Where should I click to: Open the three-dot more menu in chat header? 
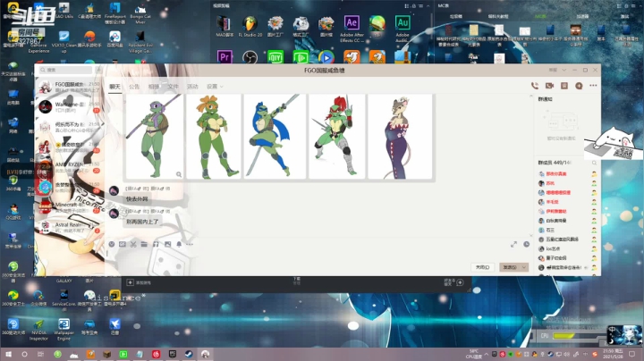click(593, 85)
